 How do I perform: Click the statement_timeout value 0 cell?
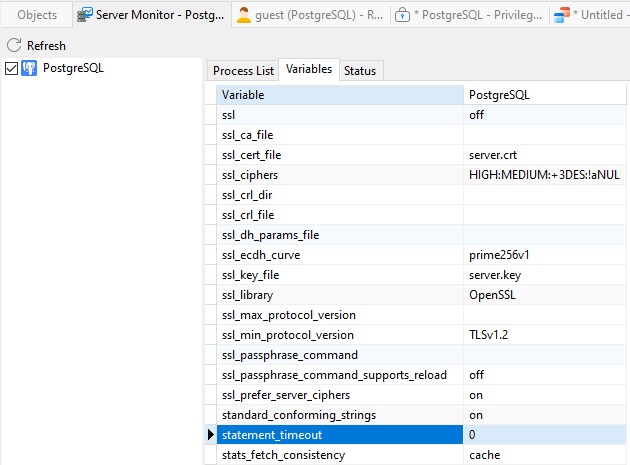(x=545, y=435)
